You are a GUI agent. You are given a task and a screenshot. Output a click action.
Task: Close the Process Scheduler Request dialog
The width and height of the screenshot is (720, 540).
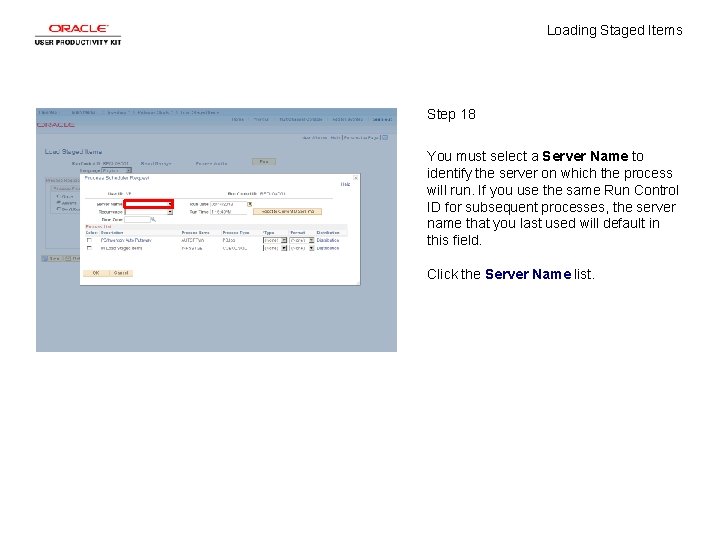[x=355, y=178]
